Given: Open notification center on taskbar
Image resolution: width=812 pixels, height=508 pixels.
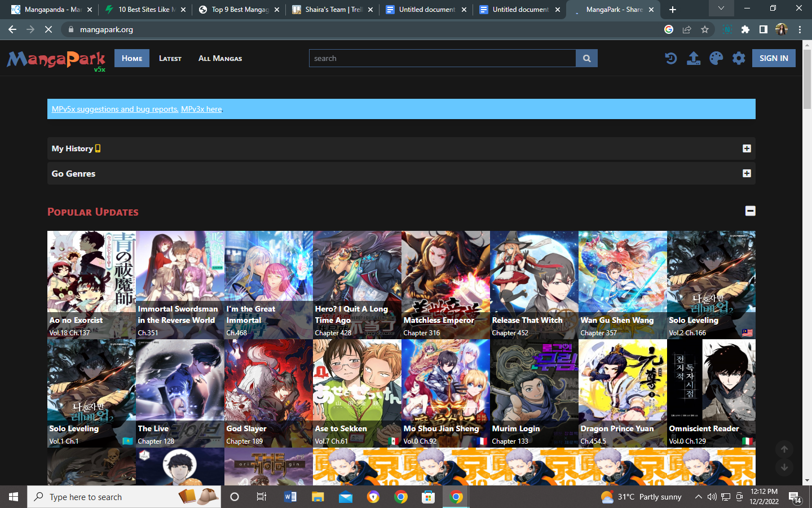Looking at the screenshot, I should pos(795,497).
